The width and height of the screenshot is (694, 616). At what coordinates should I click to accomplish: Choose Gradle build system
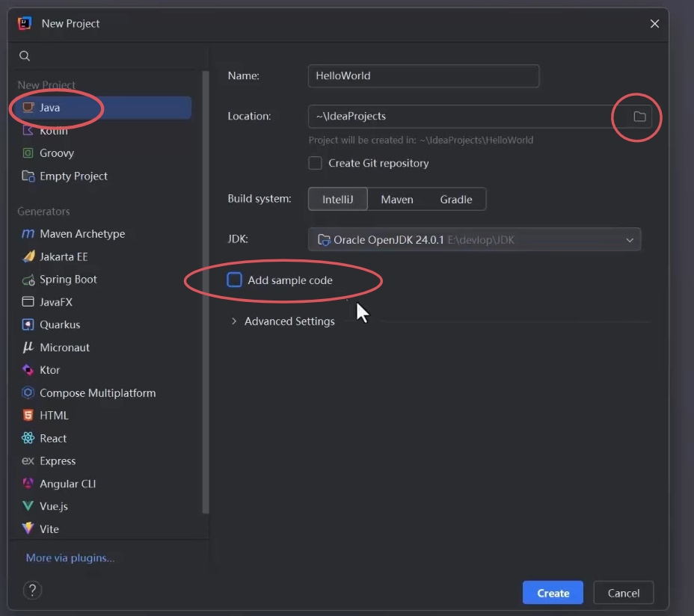[x=456, y=200]
